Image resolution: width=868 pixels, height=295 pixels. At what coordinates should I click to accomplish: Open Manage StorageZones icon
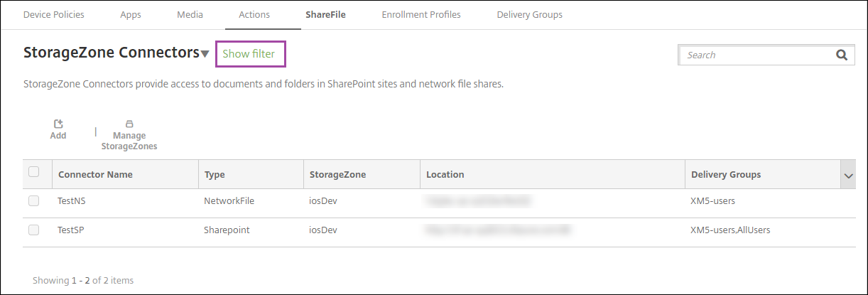(x=129, y=124)
